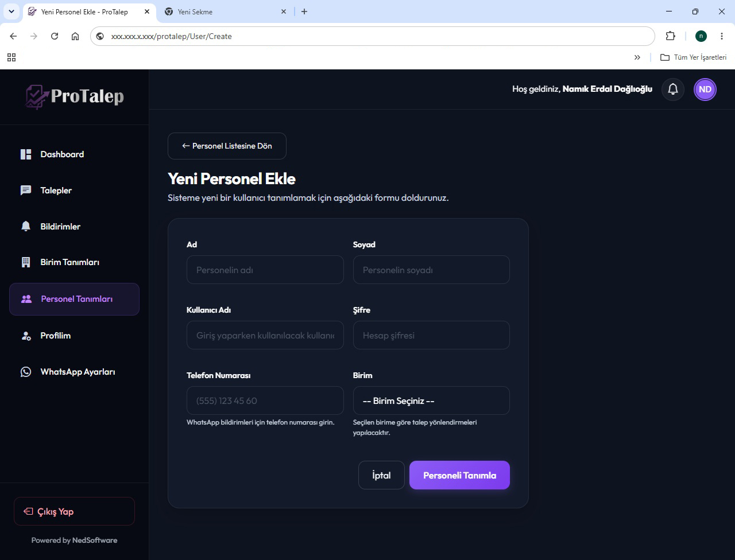Focus the Kullanıcı Adı input field
Screen dimensions: 735x560
pos(265,335)
